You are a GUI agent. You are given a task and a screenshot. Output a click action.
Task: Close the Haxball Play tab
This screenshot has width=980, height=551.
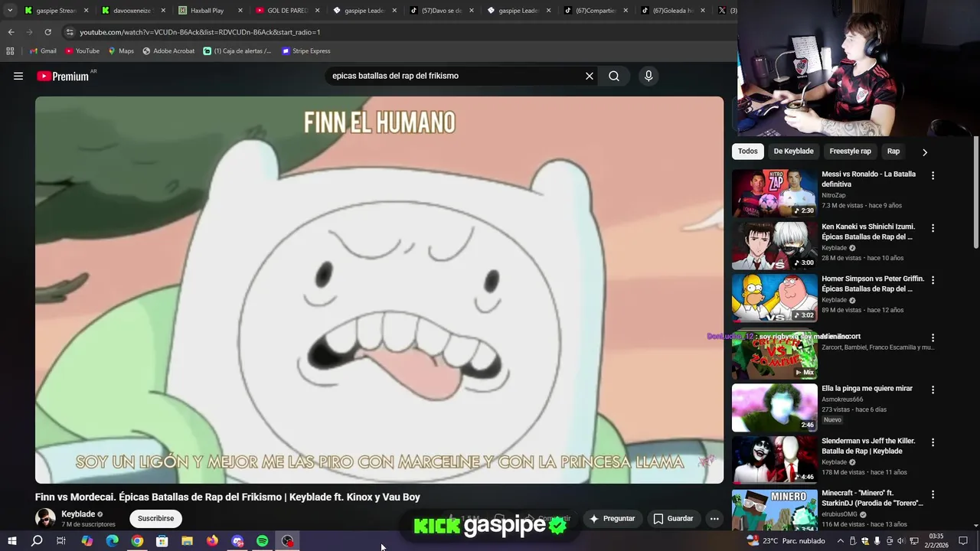pos(240,11)
